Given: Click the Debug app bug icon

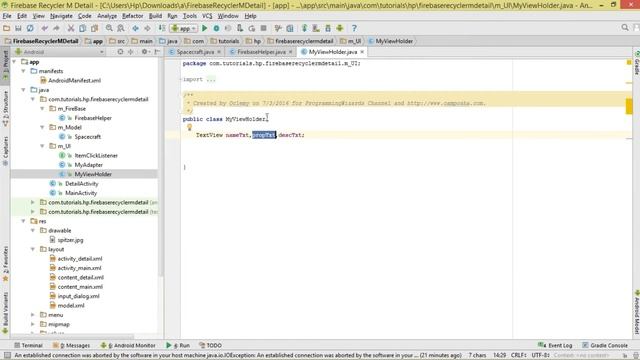Looking at the screenshot, I should (x=216, y=28).
